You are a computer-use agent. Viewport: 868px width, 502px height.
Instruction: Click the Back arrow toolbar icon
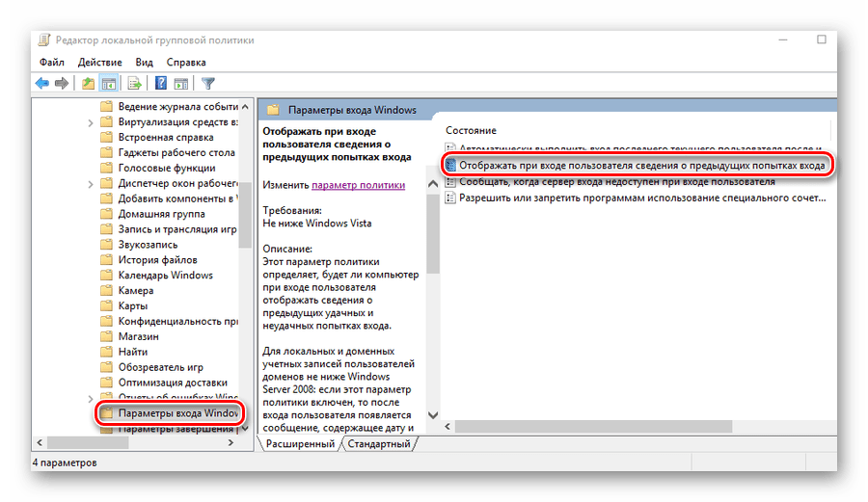pos(42,84)
